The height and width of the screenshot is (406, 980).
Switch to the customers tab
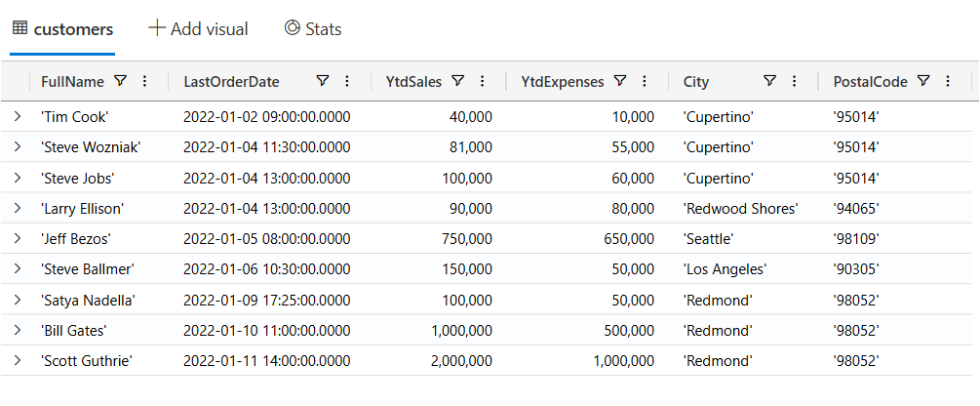point(62,29)
